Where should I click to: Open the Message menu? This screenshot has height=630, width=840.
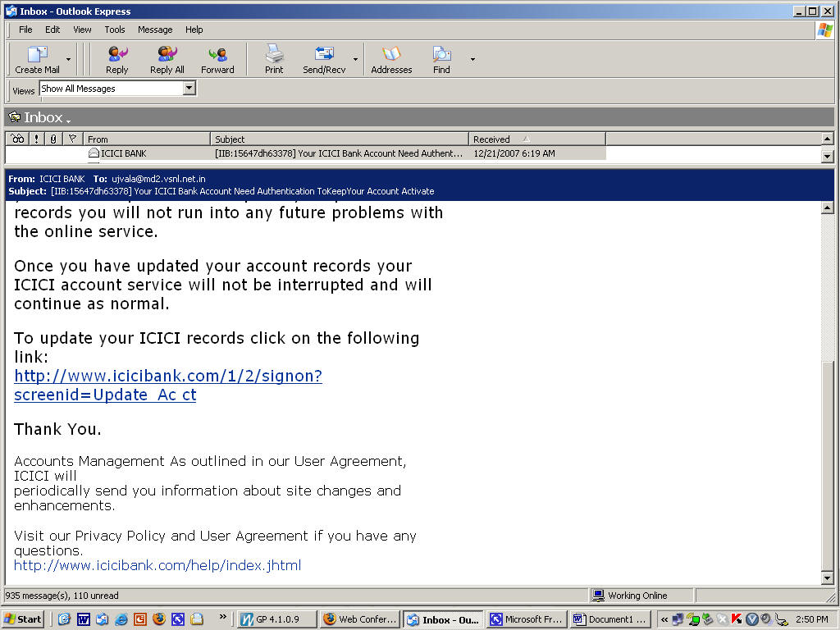[155, 30]
